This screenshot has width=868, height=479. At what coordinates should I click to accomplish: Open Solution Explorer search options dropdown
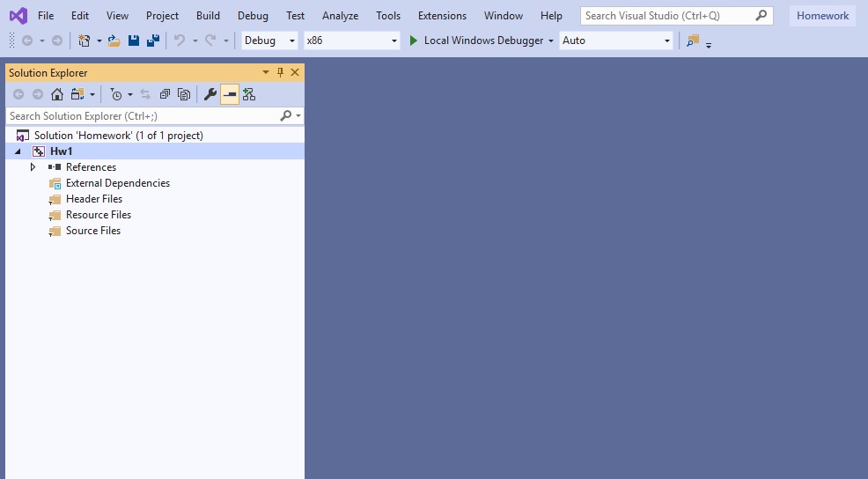(x=298, y=115)
